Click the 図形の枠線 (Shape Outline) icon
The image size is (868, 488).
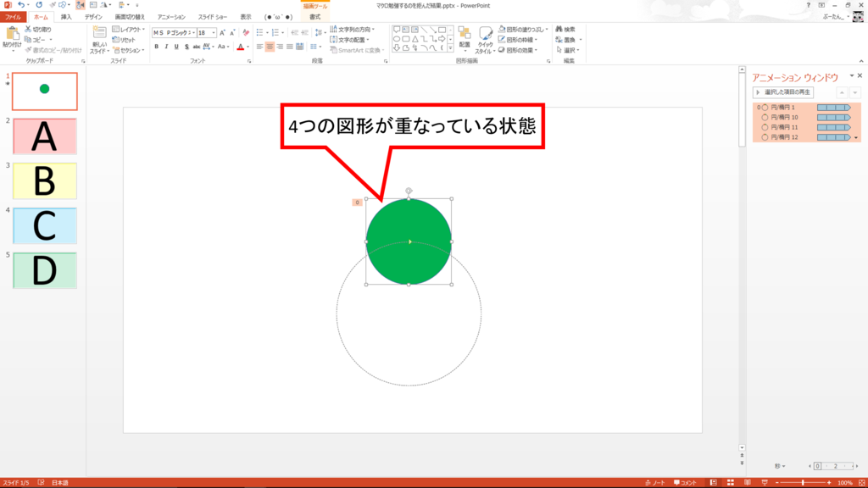tap(521, 39)
